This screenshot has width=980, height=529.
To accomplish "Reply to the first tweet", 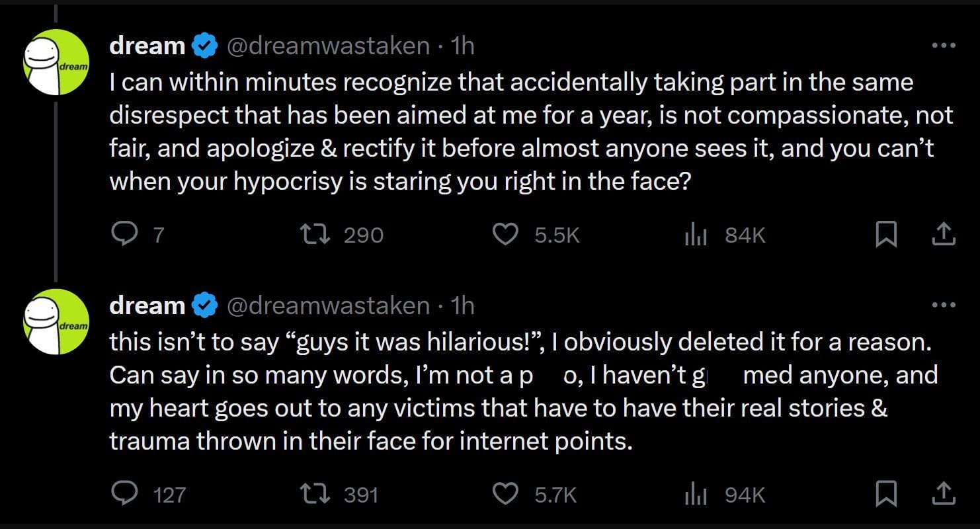I will tap(126, 233).
